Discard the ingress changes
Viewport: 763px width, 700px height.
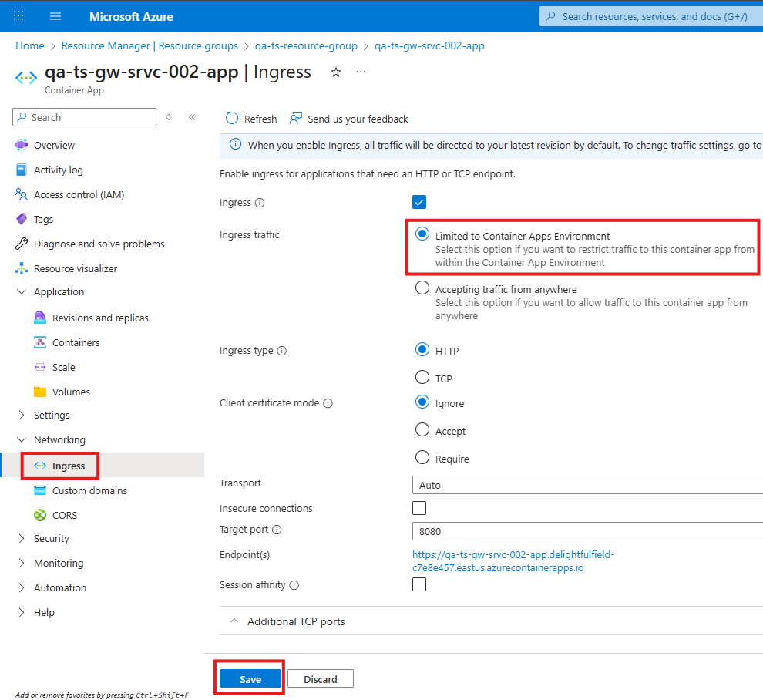click(x=320, y=679)
